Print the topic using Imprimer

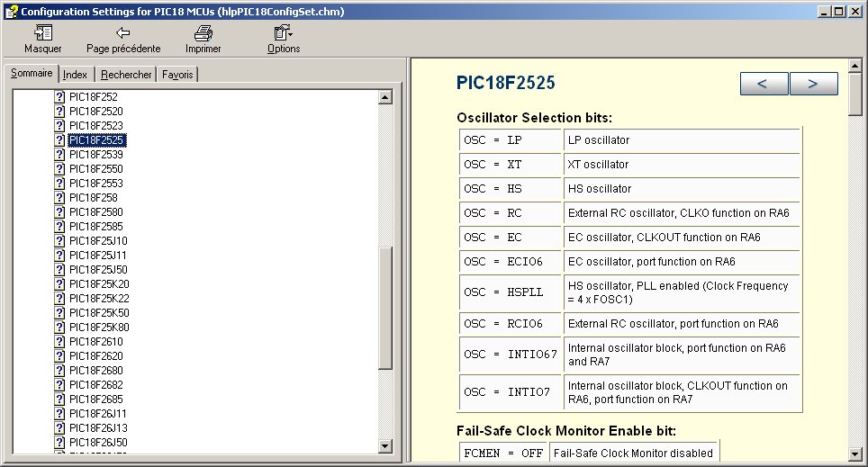(203, 40)
